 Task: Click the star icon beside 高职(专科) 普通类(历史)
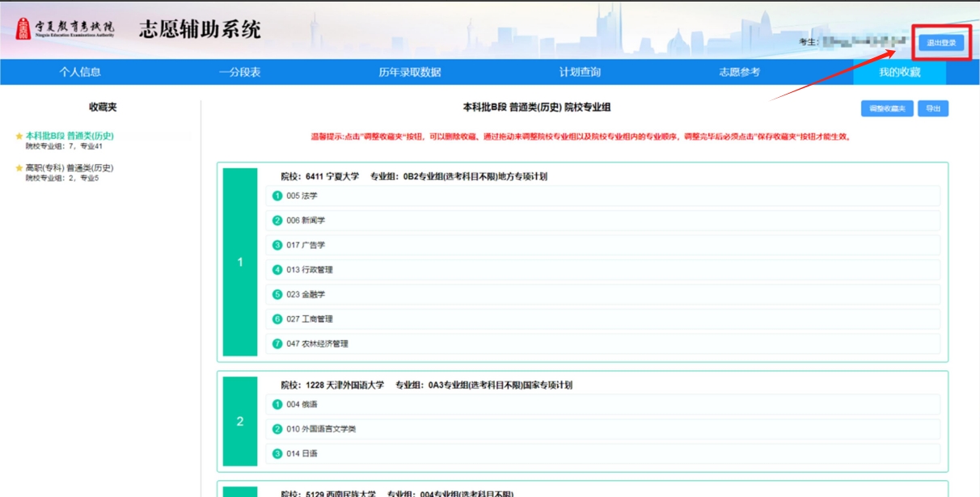coord(19,168)
